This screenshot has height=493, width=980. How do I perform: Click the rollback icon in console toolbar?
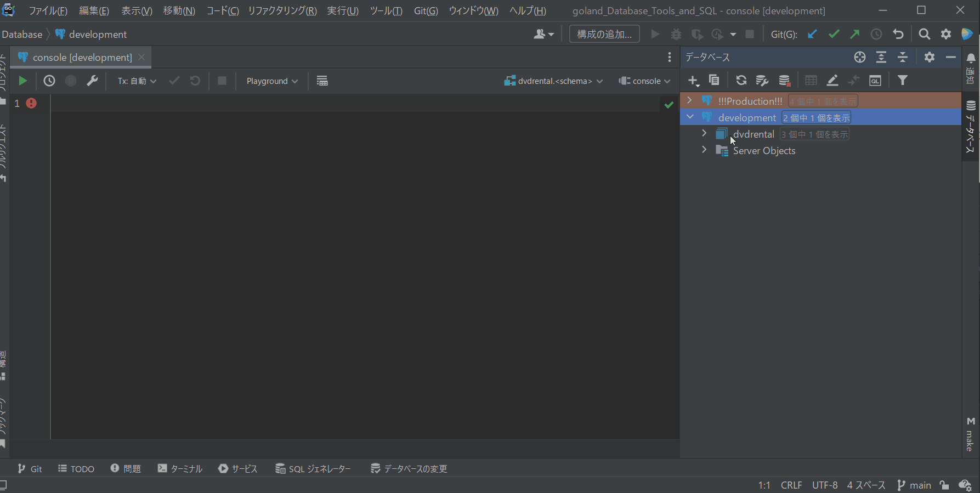tap(195, 81)
